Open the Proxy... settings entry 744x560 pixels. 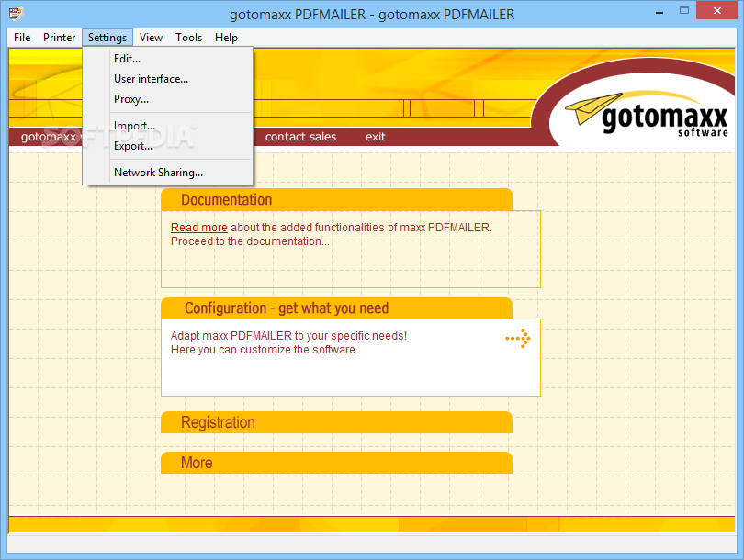167,99
